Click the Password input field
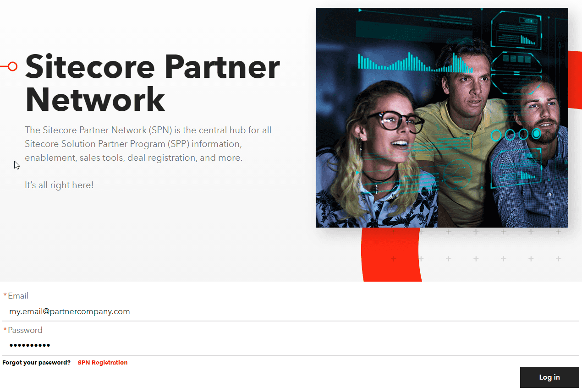582x392 pixels. tap(291, 345)
